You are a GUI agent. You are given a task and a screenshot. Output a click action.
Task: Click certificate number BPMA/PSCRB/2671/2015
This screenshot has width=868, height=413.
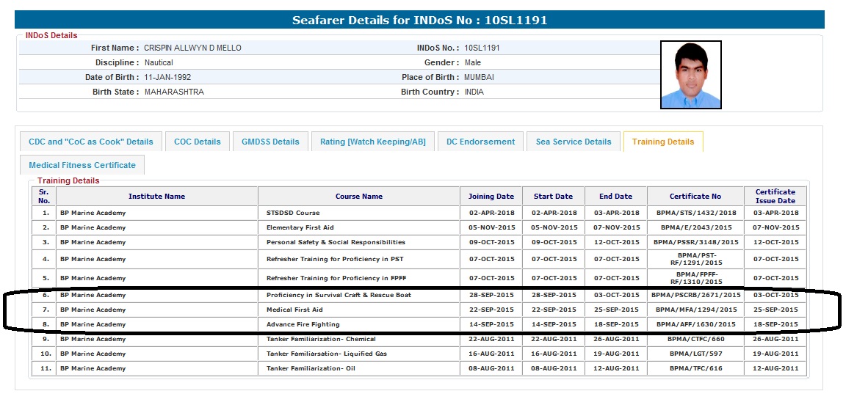[695, 295]
